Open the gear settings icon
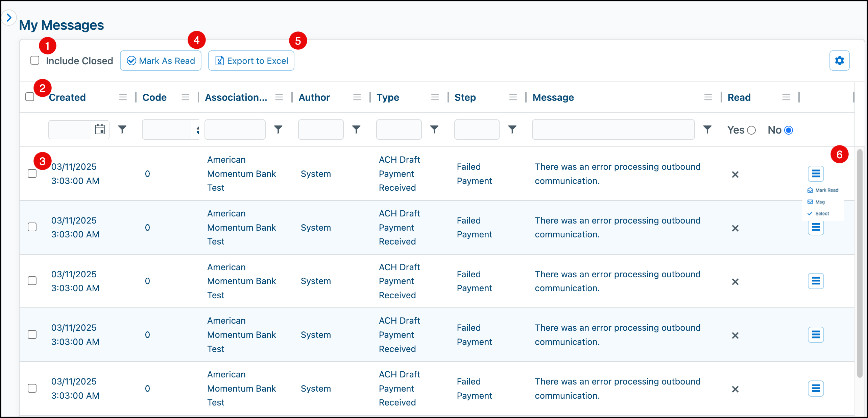The height and width of the screenshot is (418, 868). pyautogui.click(x=839, y=61)
